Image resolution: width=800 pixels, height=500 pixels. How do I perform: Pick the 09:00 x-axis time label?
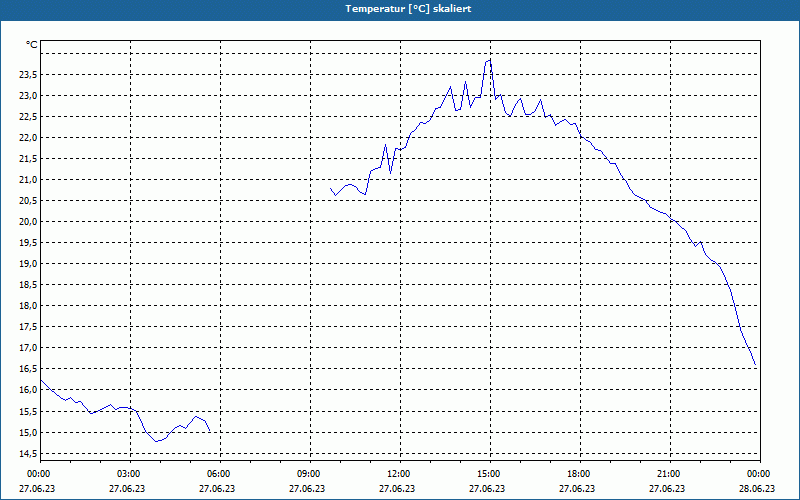click(x=309, y=474)
